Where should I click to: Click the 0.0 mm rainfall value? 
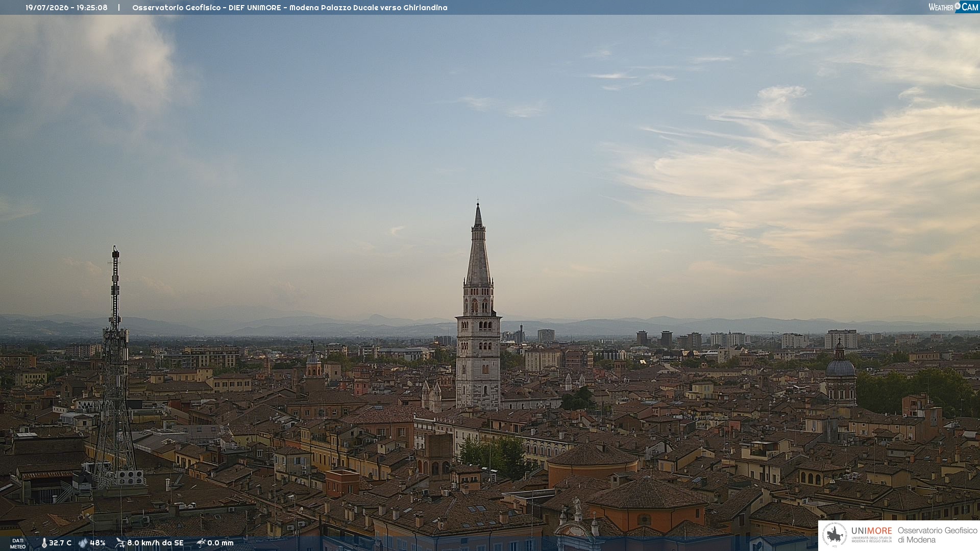pyautogui.click(x=220, y=543)
